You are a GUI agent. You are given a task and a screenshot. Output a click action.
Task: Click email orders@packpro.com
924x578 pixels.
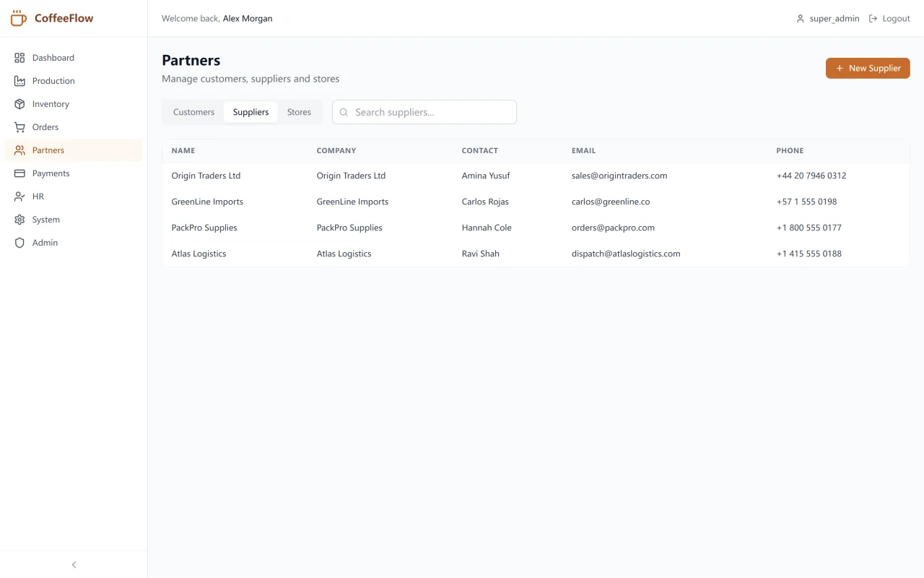point(613,228)
